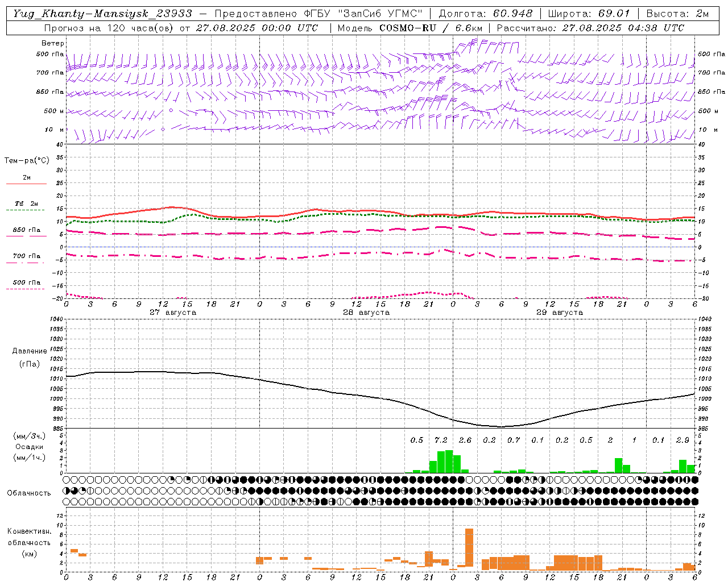728x582 pixels.
Task: Click the 28 августа date label
Action: pyautogui.click(x=366, y=313)
